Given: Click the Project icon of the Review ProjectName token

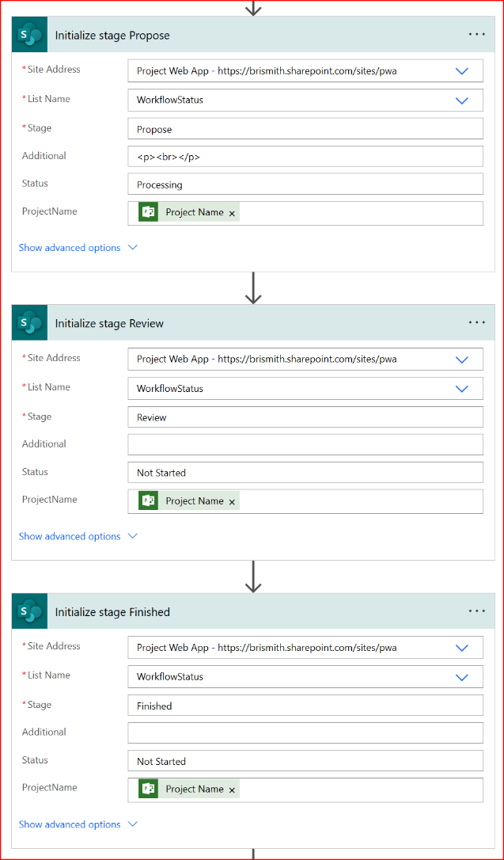Looking at the screenshot, I should point(149,500).
